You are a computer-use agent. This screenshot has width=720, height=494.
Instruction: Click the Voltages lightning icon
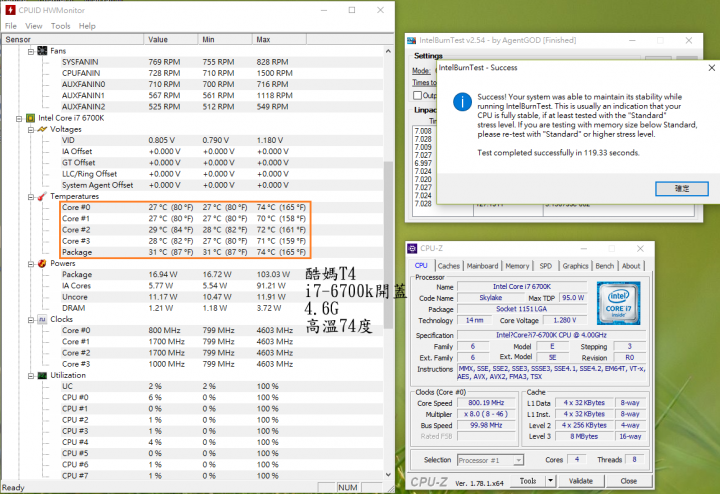point(42,129)
